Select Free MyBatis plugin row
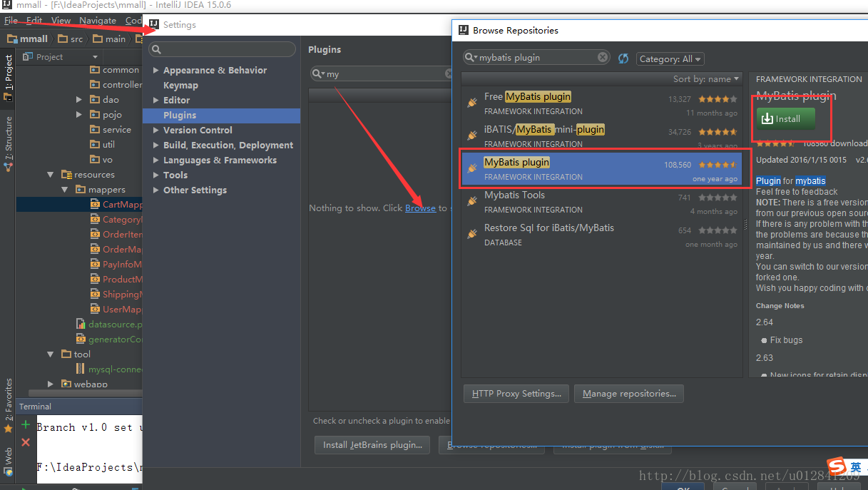The image size is (868, 490). [x=602, y=103]
